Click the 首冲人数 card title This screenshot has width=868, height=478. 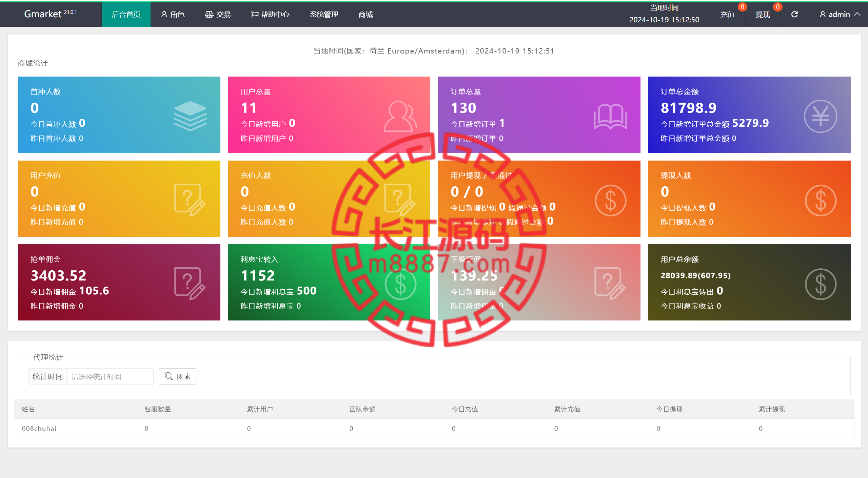pos(45,92)
